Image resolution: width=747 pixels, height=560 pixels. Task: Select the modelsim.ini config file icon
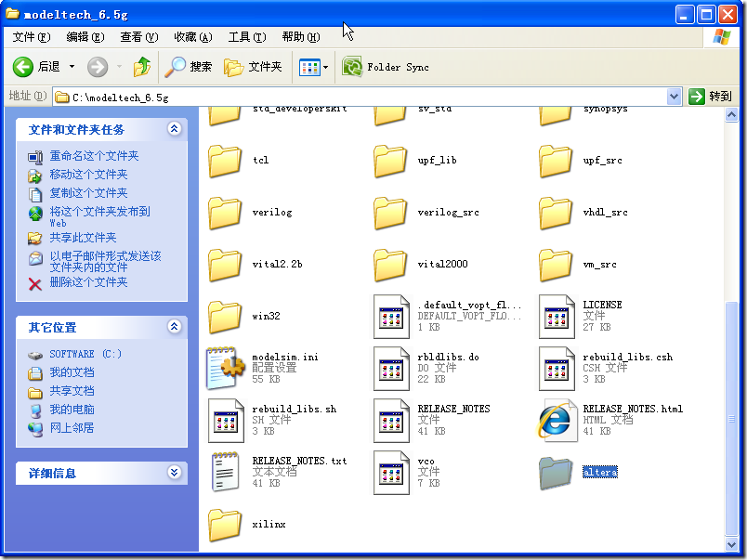pos(226,368)
